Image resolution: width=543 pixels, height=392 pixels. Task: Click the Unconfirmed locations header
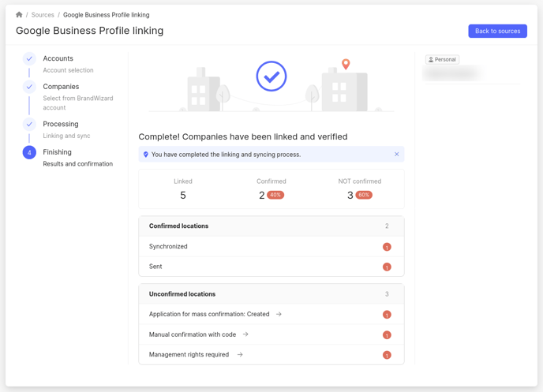click(x=271, y=294)
